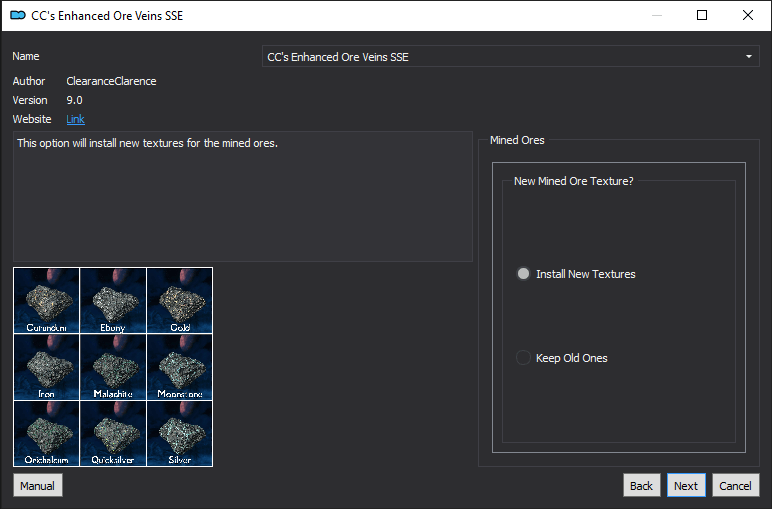Click the New Mined Ore Texture? label

(574, 181)
